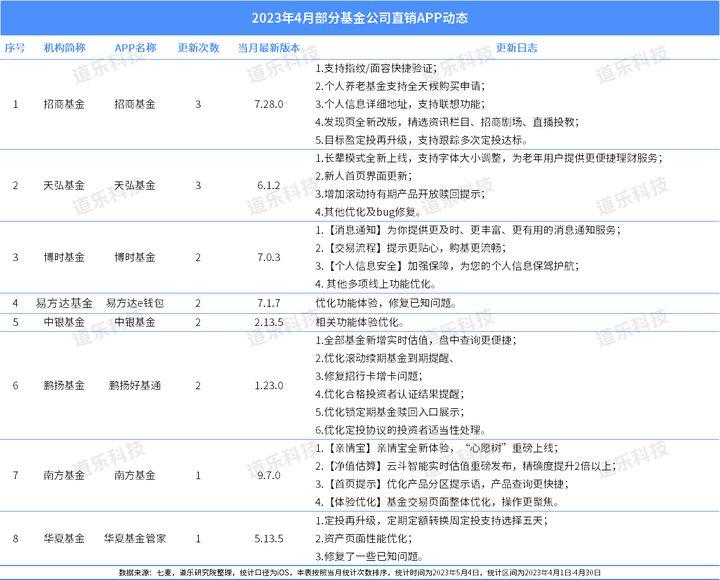The image size is (720, 580).
Task: Click the 数据来源 footnote at bottom
Action: [360, 573]
